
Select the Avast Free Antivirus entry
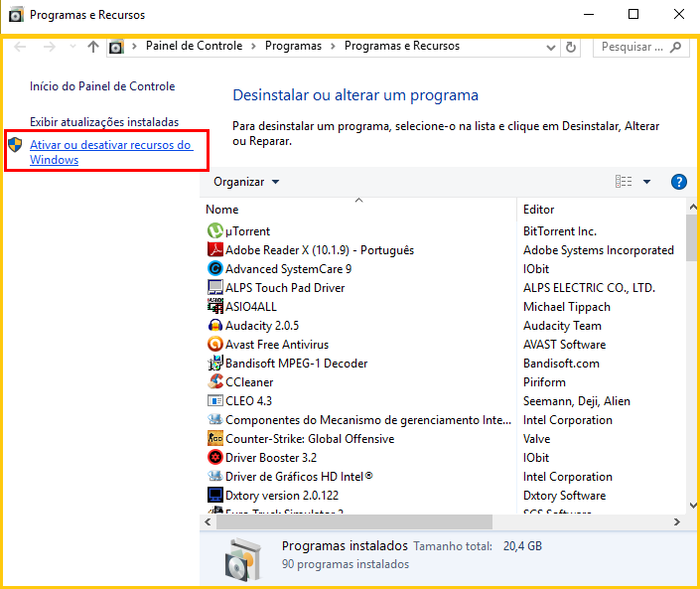point(277,345)
